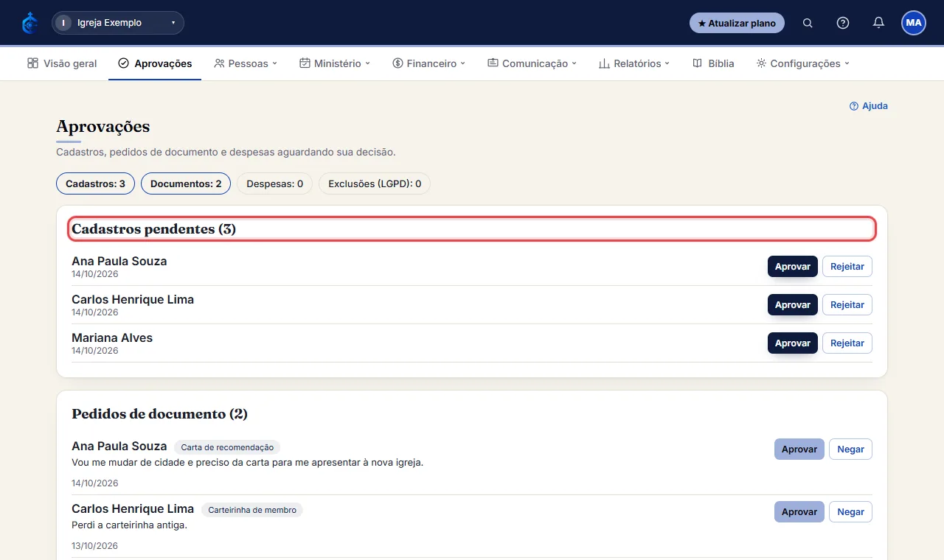
Task: Approve Carlos Henrique Lima's pending cadastro
Action: [x=793, y=304]
